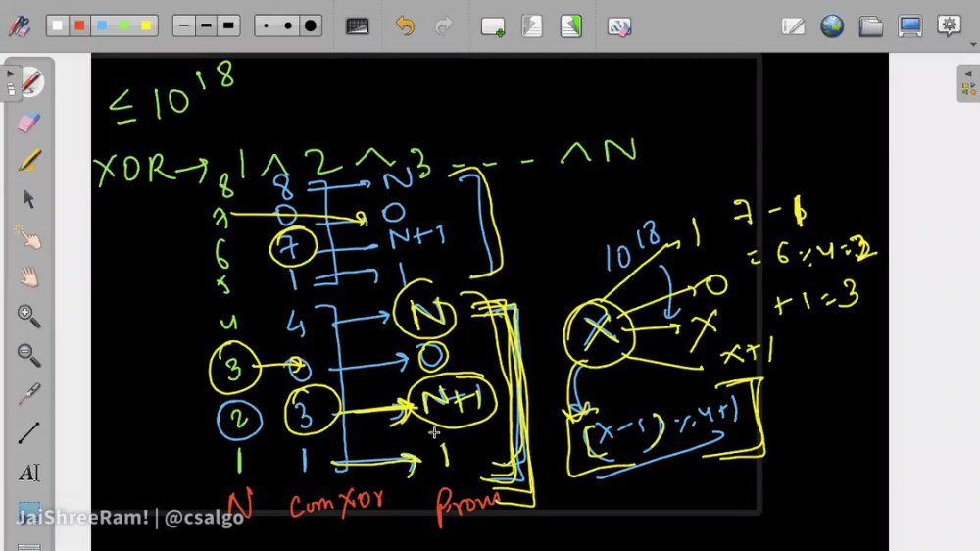
Task: Expand the right library panel handle
Action: (x=968, y=83)
